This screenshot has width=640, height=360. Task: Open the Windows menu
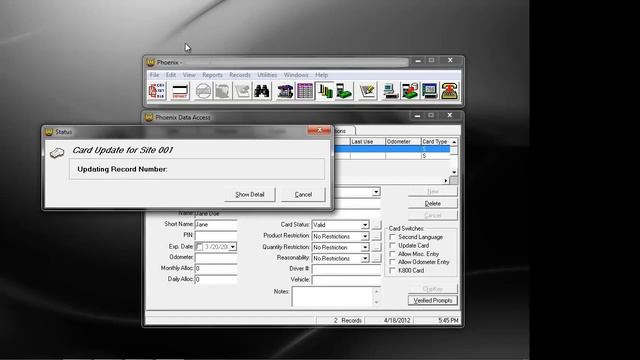[296, 75]
